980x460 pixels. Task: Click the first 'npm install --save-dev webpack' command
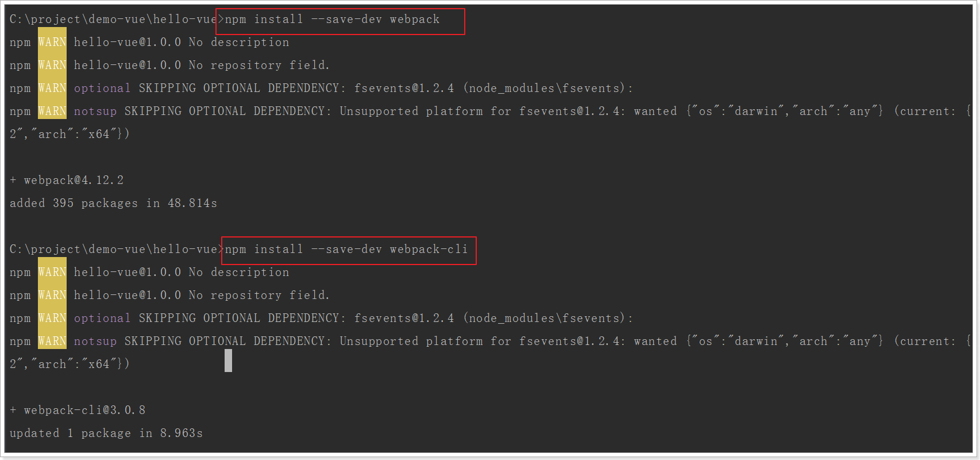point(332,20)
